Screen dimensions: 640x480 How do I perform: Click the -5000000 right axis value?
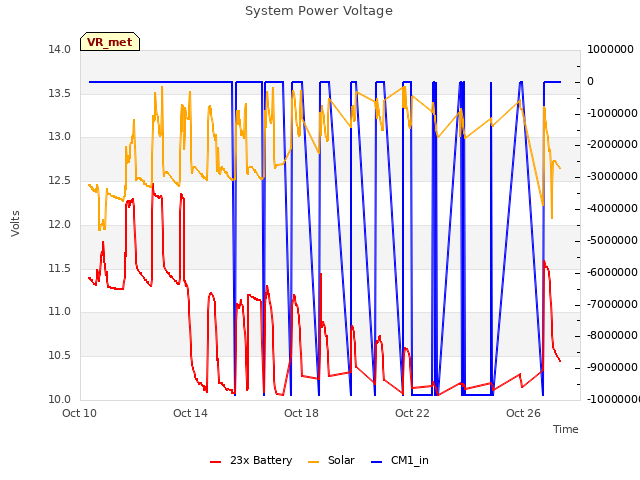click(612, 240)
